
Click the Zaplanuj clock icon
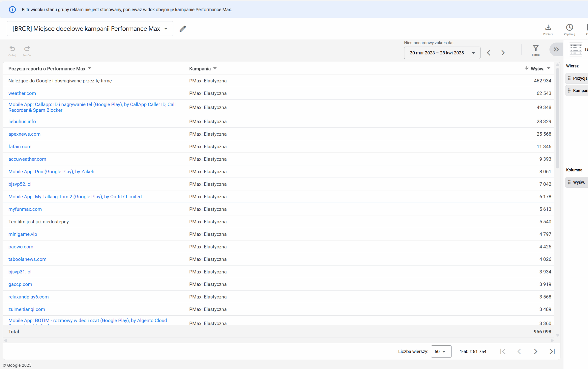(x=569, y=27)
